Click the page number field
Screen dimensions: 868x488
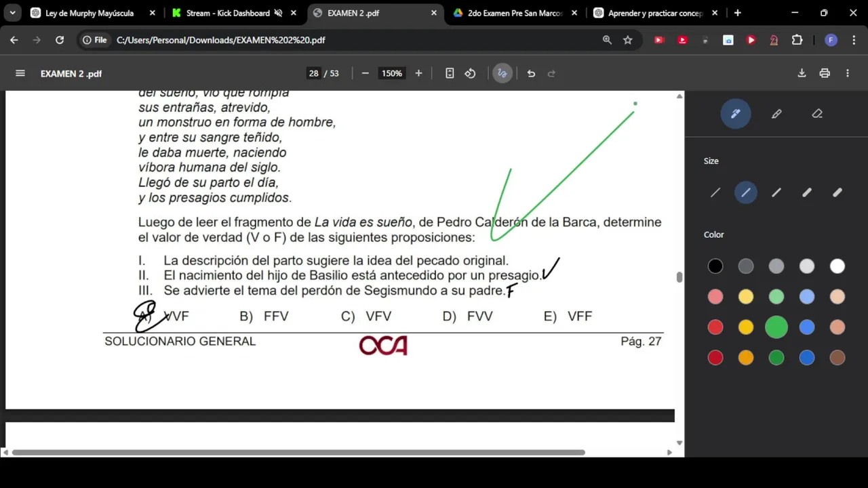(313, 73)
